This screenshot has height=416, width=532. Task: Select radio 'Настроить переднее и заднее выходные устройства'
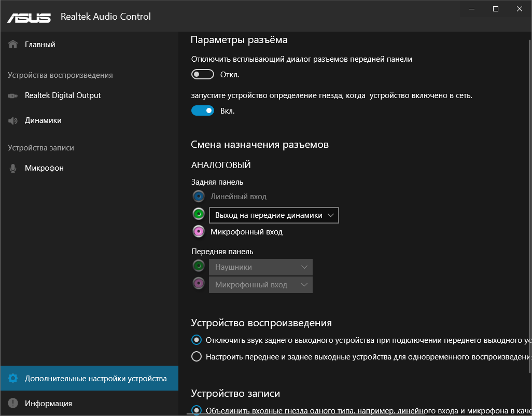[197, 357]
